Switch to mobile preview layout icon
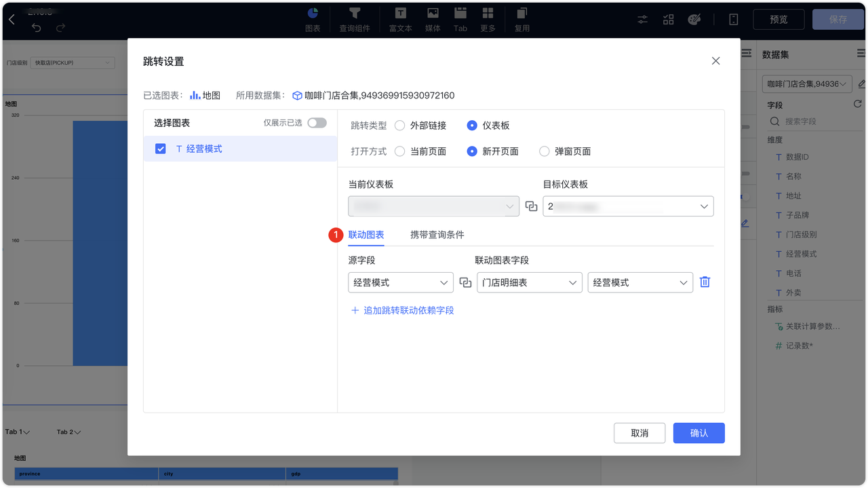 (x=733, y=20)
